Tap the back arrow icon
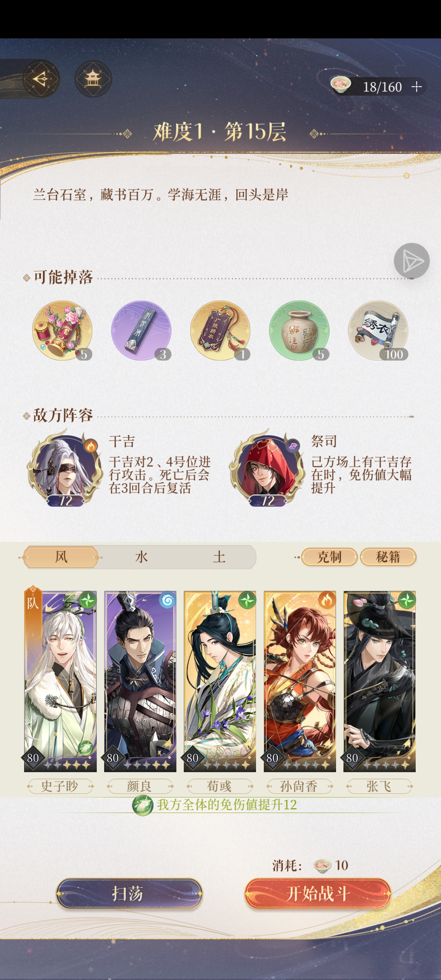The image size is (441, 980). (41, 79)
